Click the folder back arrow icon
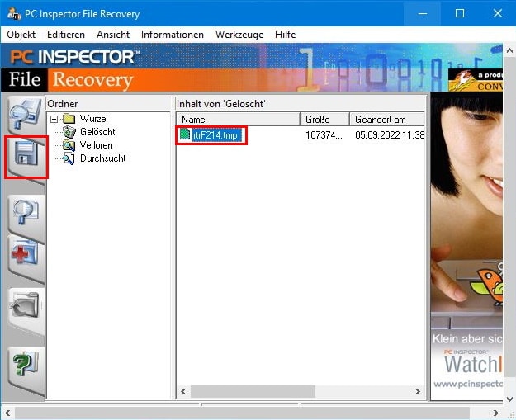 pyautogui.click(x=26, y=304)
